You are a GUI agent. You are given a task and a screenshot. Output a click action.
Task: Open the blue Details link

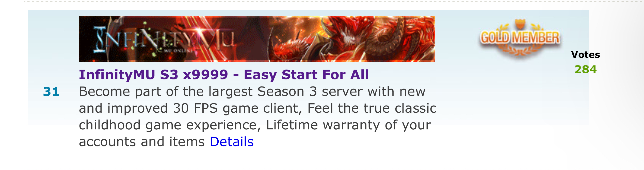[x=232, y=142]
